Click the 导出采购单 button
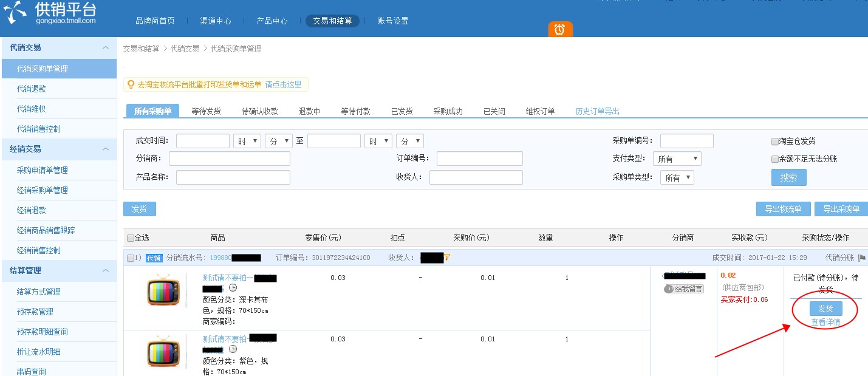The image size is (868, 376). tap(841, 209)
